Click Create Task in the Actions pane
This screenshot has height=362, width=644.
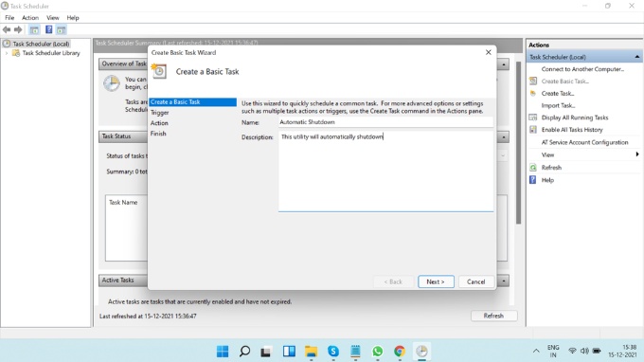tap(557, 93)
